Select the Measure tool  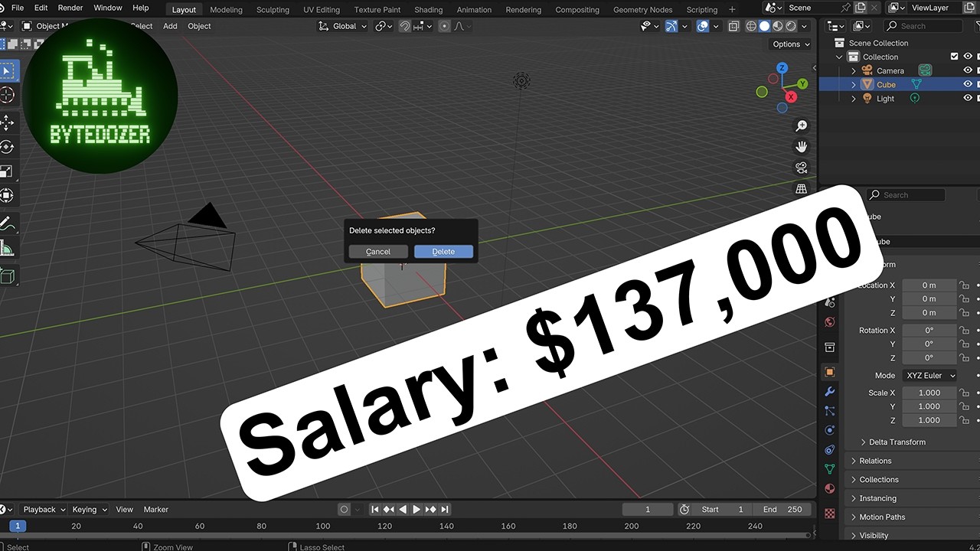(7, 248)
